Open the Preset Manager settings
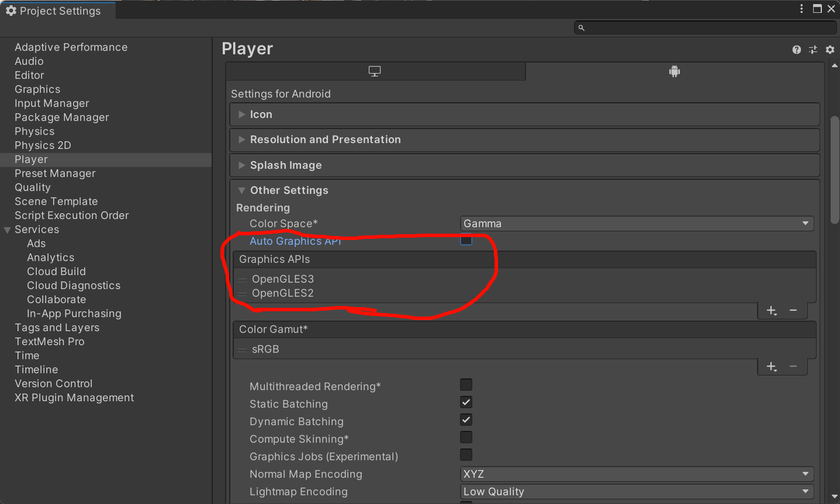 [55, 173]
